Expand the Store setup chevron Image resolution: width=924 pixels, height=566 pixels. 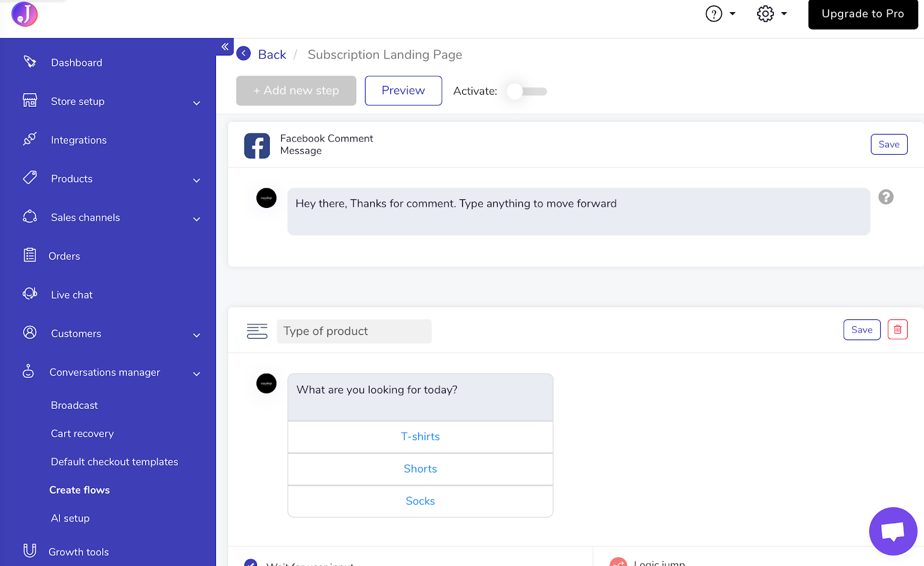tap(196, 103)
